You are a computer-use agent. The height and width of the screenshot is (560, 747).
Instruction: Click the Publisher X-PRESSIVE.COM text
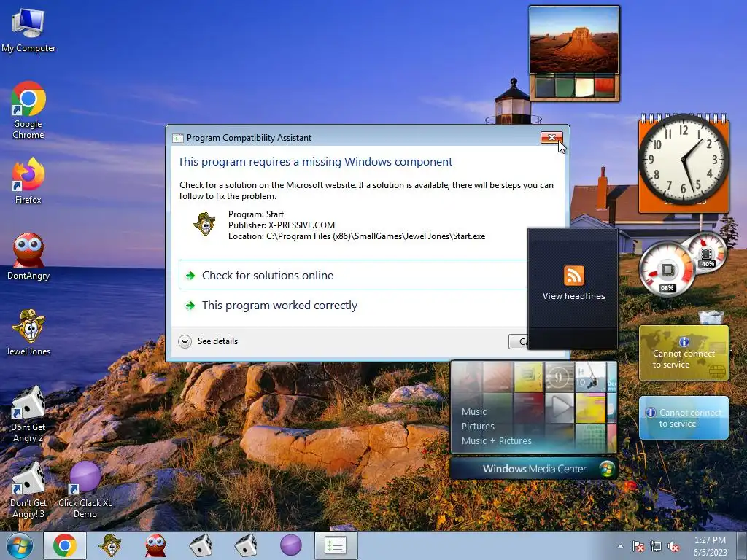282,225
